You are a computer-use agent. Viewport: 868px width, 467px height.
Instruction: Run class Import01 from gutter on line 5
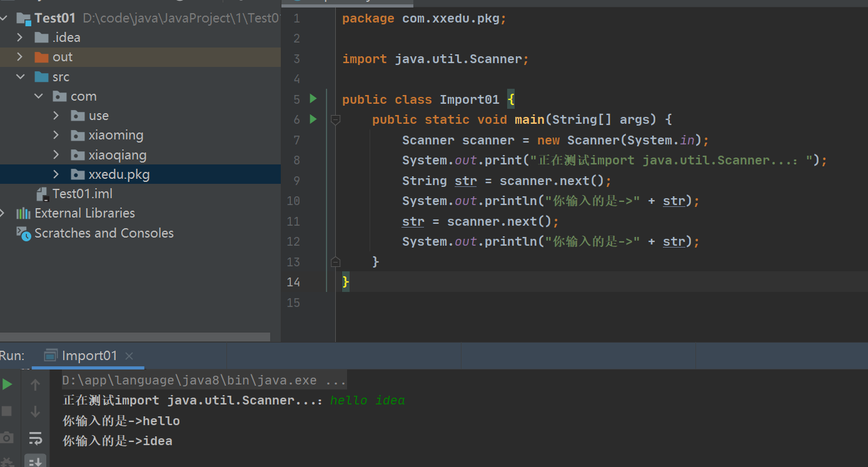pyautogui.click(x=313, y=99)
